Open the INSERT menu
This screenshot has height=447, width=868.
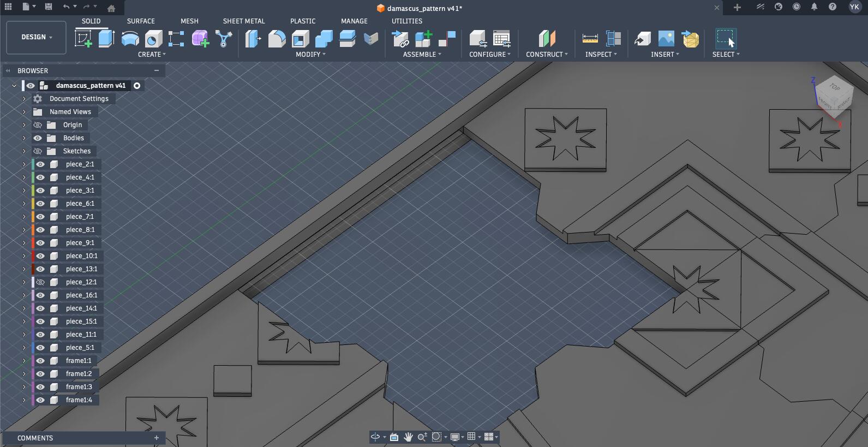coord(665,55)
